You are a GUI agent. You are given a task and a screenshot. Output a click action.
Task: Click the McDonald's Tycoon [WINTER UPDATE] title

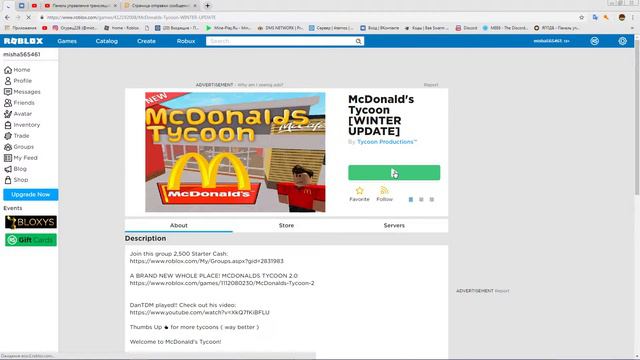[x=381, y=115]
